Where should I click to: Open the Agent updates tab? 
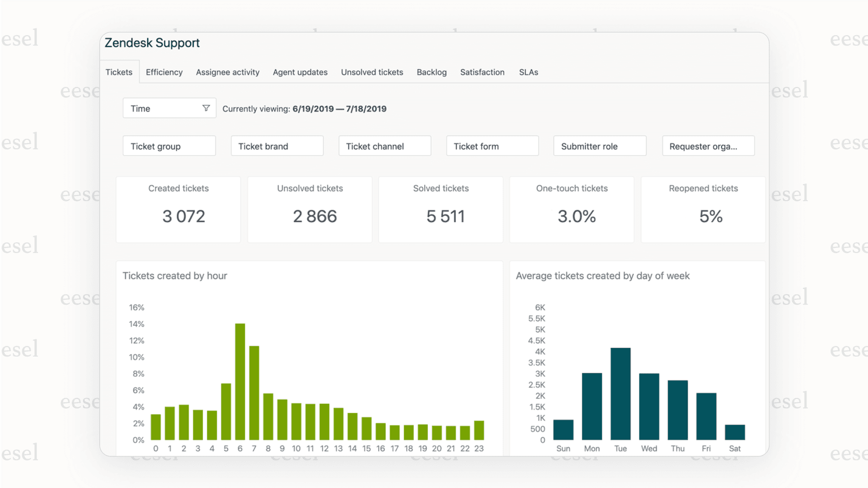300,72
